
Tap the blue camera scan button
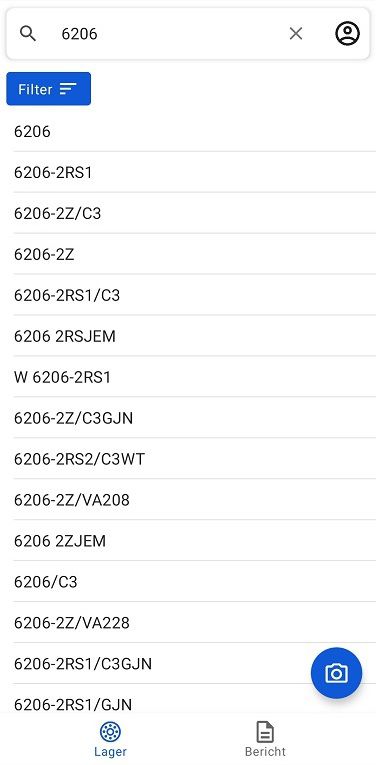click(x=336, y=673)
